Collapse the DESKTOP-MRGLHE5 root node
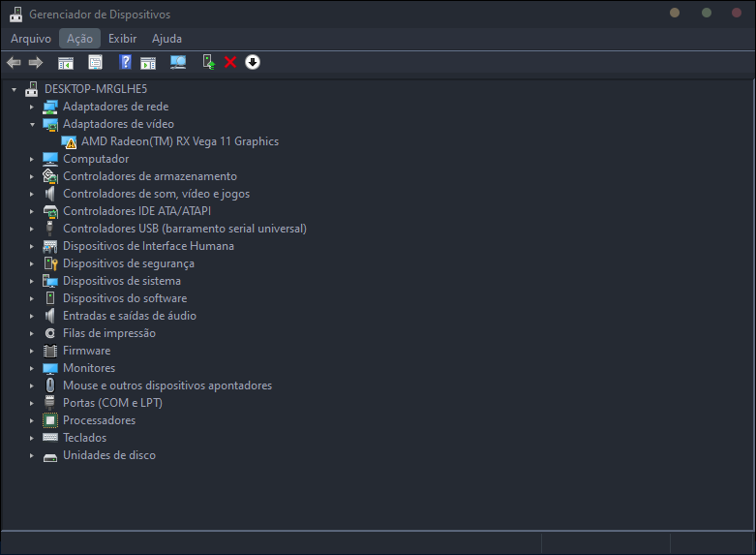 tap(14, 89)
